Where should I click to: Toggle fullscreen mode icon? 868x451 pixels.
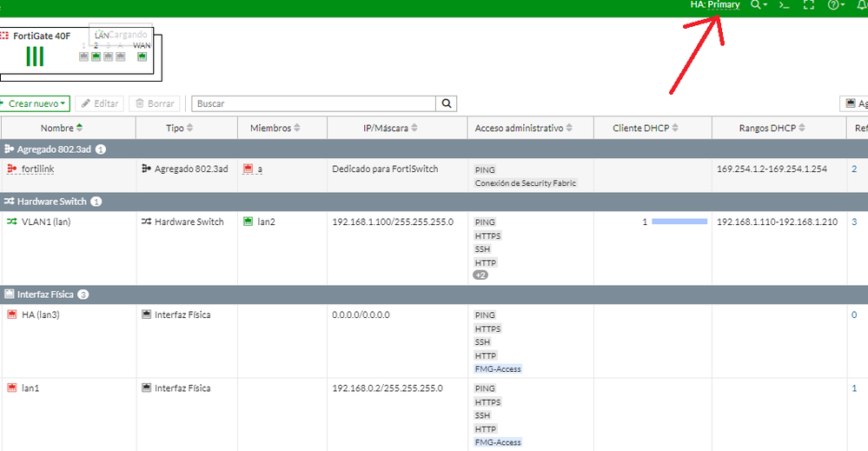pyautogui.click(x=809, y=5)
